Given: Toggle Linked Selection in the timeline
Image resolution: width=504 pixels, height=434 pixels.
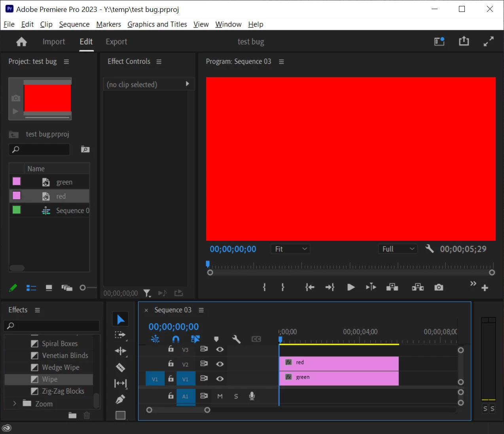Looking at the screenshot, I should tap(195, 339).
